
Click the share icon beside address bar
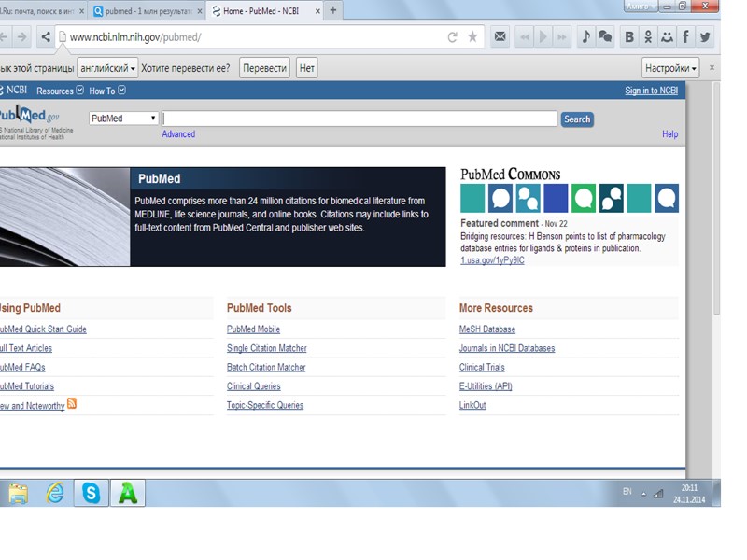[46, 36]
